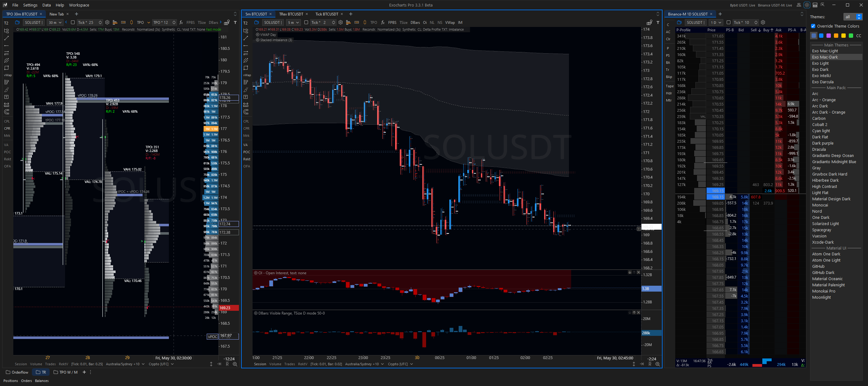Click the vWap tool in TPO 30m sidebar
The width and height of the screenshot is (868, 386).
[7, 75]
